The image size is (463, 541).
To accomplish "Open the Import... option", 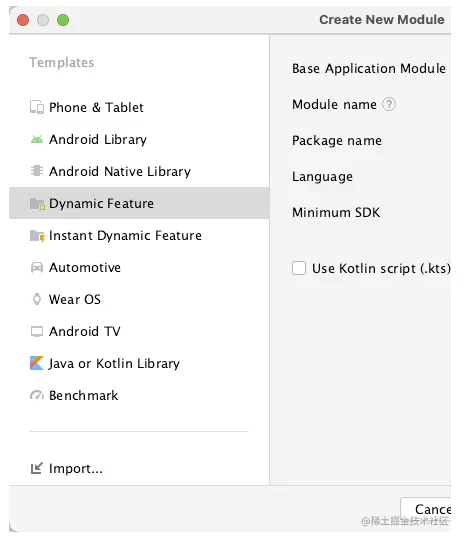I will (139, 469).
